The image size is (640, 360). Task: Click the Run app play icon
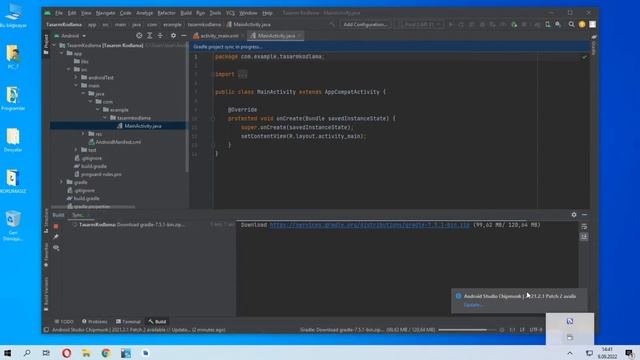[451, 24]
